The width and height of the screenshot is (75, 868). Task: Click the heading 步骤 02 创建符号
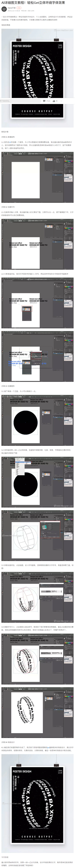point(8,207)
